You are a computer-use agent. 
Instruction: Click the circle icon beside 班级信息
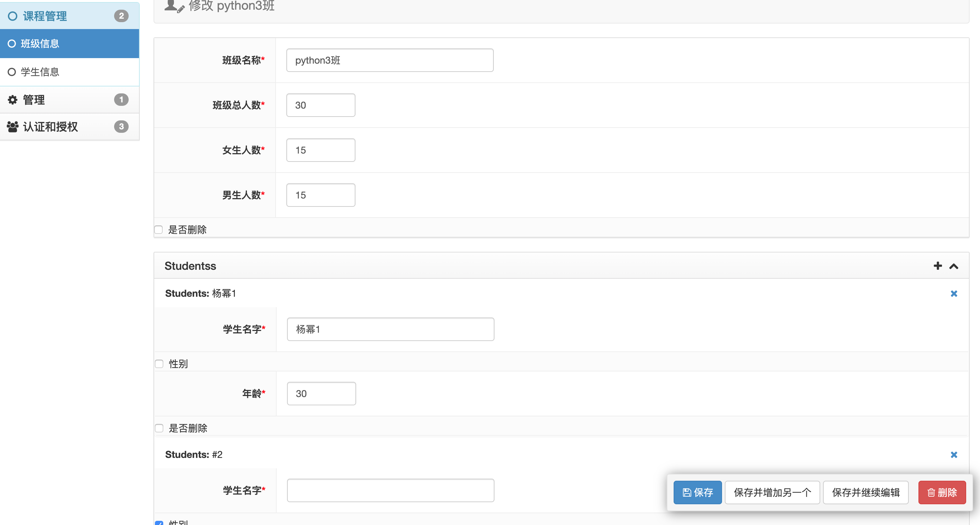click(12, 43)
